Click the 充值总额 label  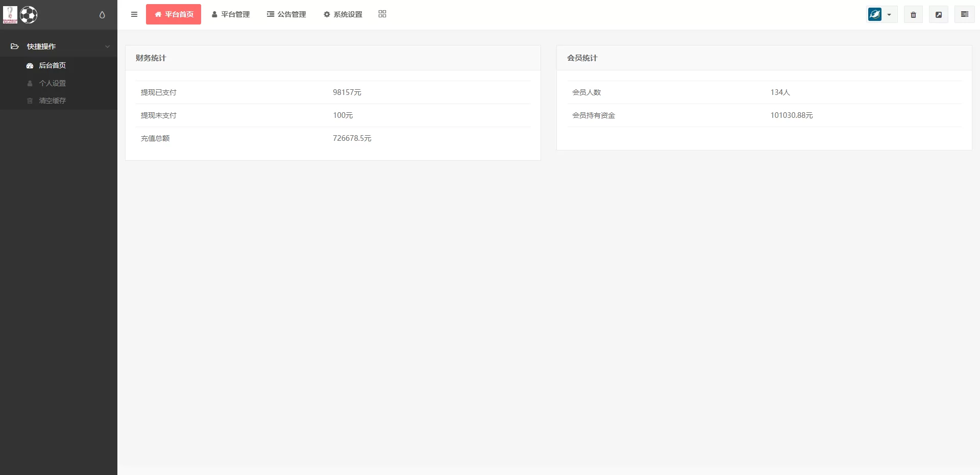click(x=155, y=138)
